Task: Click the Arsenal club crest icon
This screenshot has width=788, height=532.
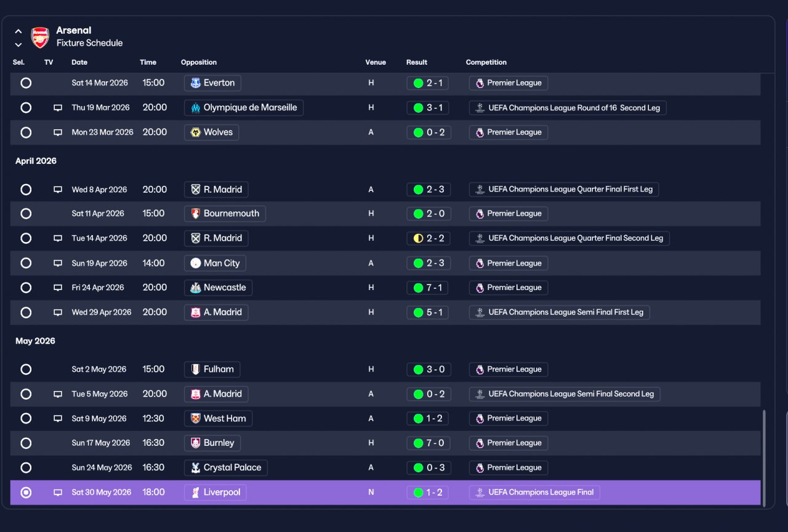Action: coord(41,38)
